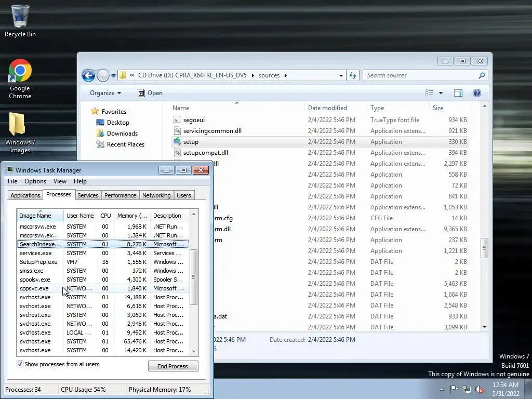Viewport: 532px width, 399px height.
Task: Open the File menu in Task Manager
Action: tap(12, 181)
